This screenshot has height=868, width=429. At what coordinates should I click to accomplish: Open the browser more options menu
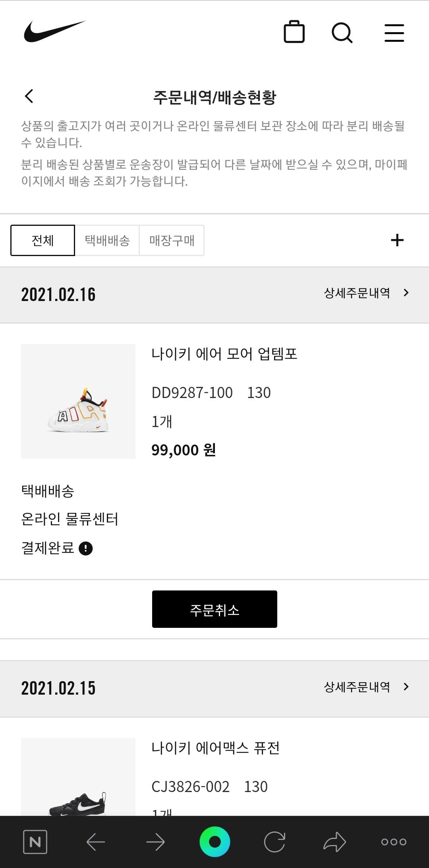pyautogui.click(x=394, y=841)
